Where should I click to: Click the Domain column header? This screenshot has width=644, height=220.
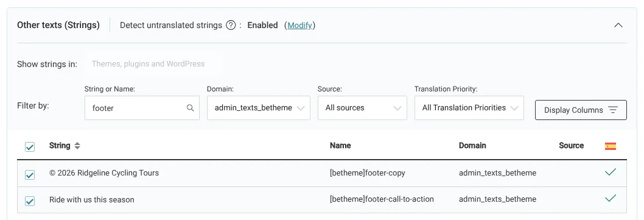(x=472, y=146)
